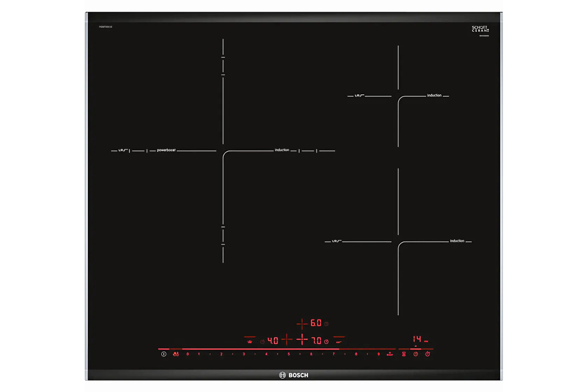
Task: Tap the BOSCH logo on the front edge
Action: pyautogui.click(x=294, y=375)
